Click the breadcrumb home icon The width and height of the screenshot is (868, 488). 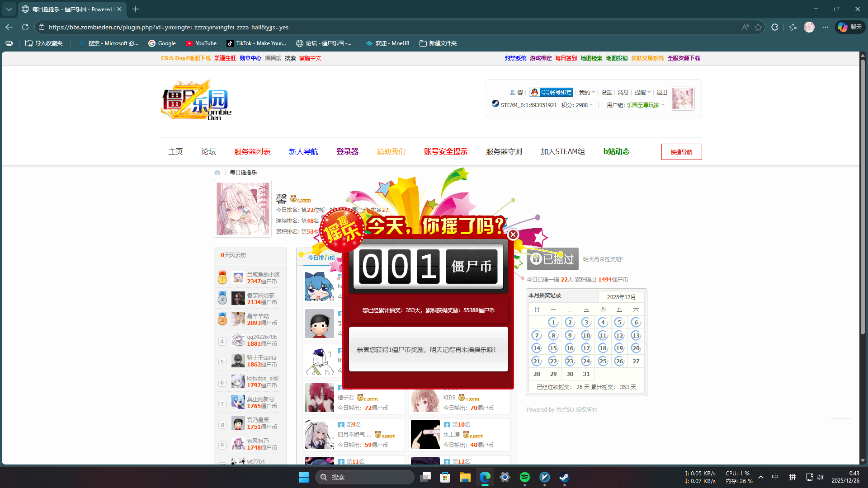click(x=217, y=173)
